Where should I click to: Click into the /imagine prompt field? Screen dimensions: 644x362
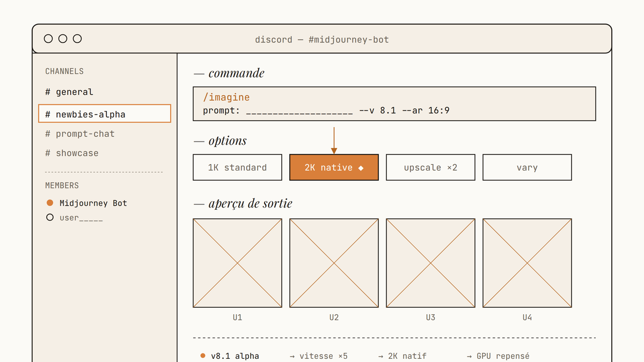tap(394, 104)
